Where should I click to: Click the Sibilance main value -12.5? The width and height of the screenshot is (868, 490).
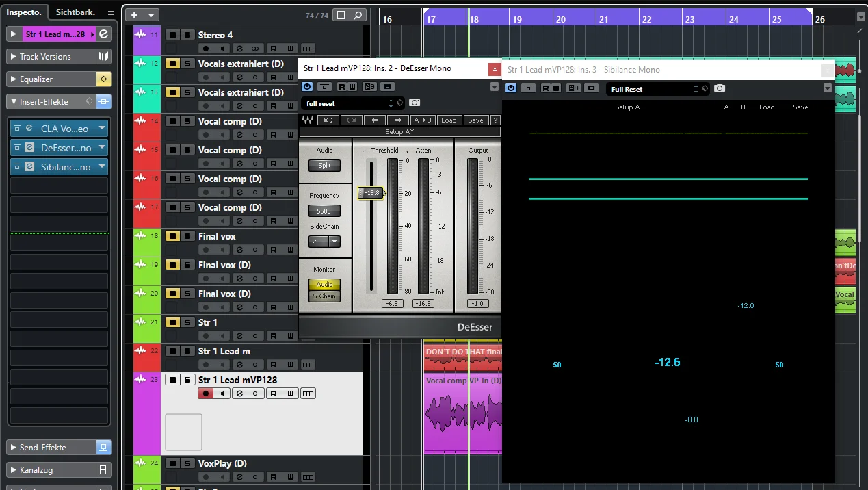tap(668, 363)
